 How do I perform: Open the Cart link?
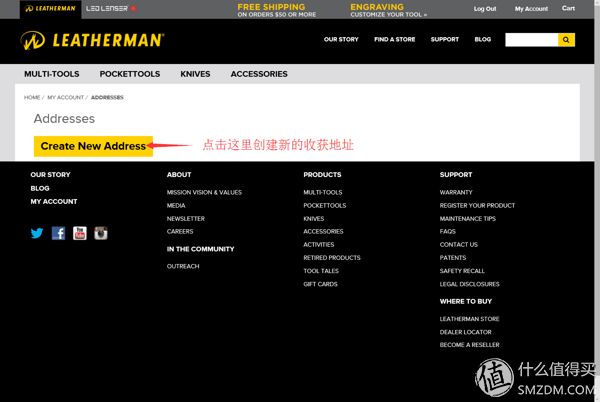[568, 8]
